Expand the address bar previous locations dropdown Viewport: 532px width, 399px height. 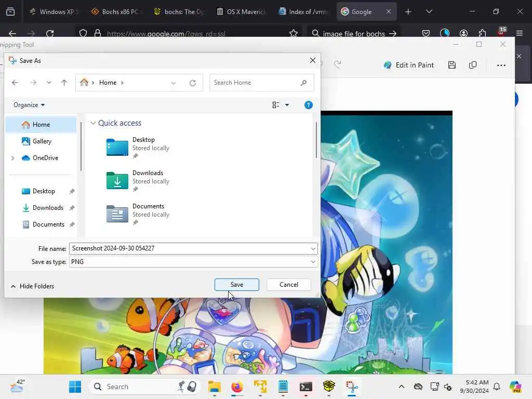[174, 83]
